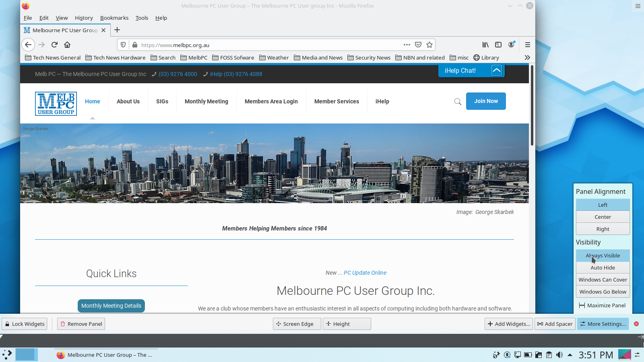The height and width of the screenshot is (362, 644).
Task: Click the software updates tray icon
Action: [507, 355]
